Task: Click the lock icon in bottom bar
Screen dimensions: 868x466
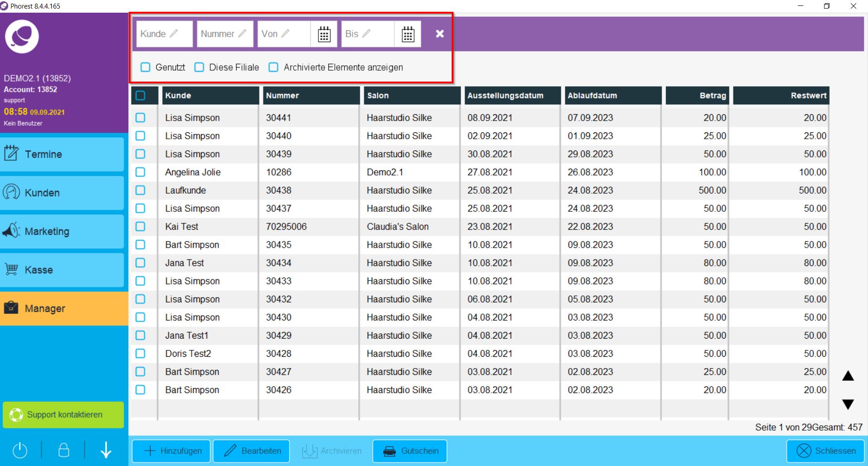Action: click(x=64, y=450)
